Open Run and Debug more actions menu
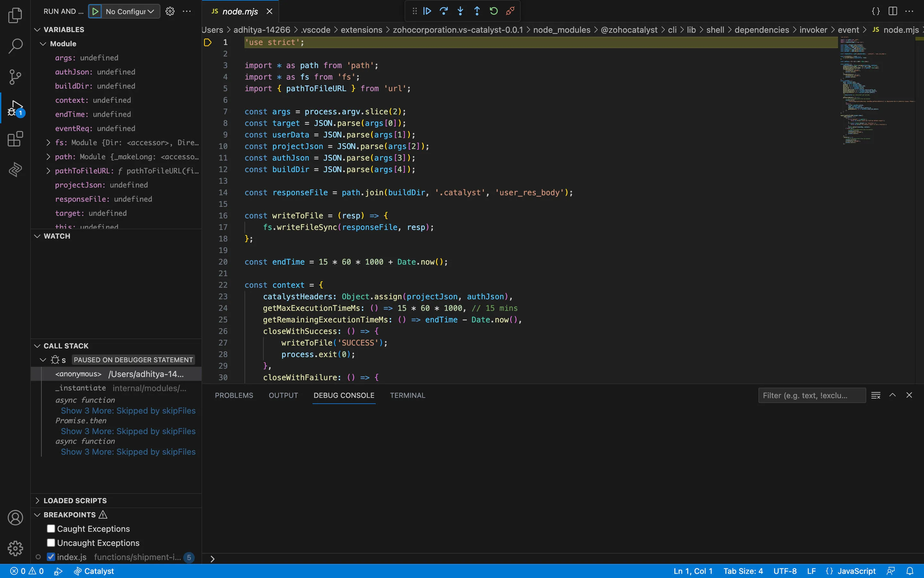Image resolution: width=924 pixels, height=578 pixels. pyautogui.click(x=187, y=12)
